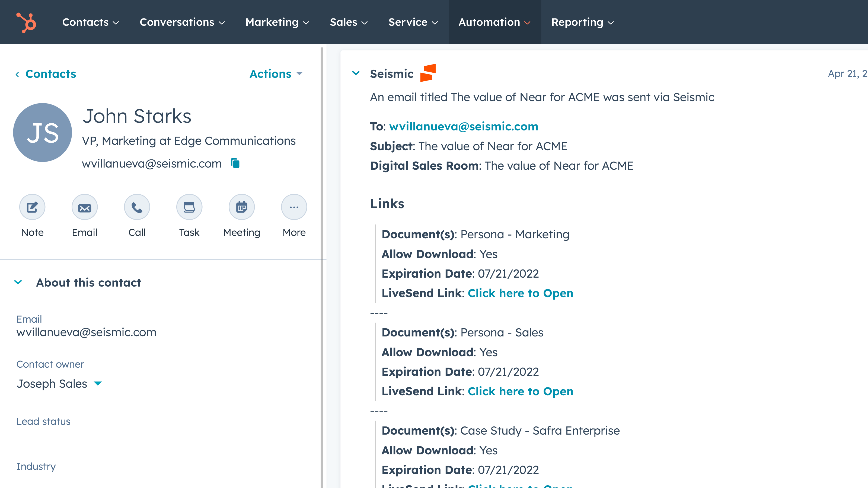Viewport: 868px width, 488px height.
Task: Click the Lead status property field
Action: point(43,421)
